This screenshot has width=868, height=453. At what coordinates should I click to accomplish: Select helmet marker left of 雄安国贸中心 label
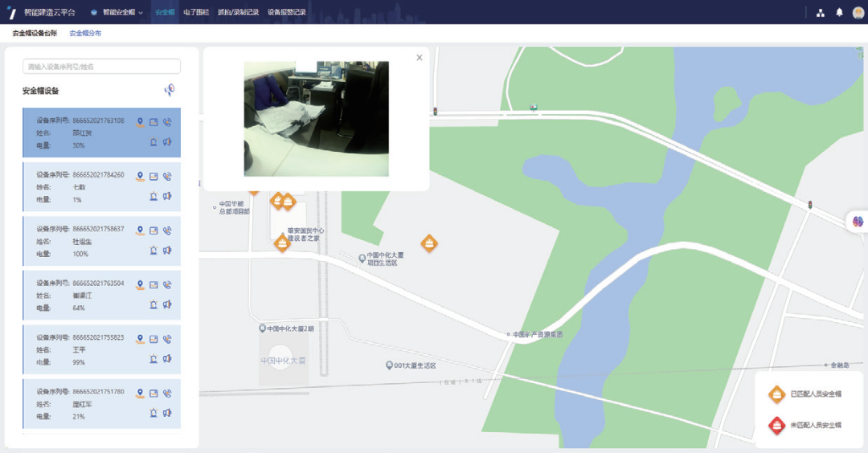point(282,243)
